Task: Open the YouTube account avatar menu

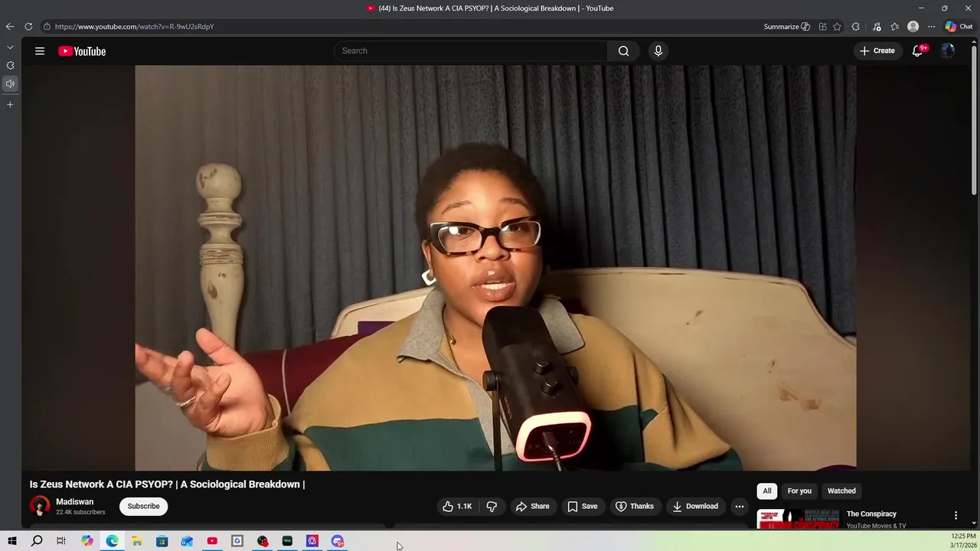Action: tap(948, 51)
